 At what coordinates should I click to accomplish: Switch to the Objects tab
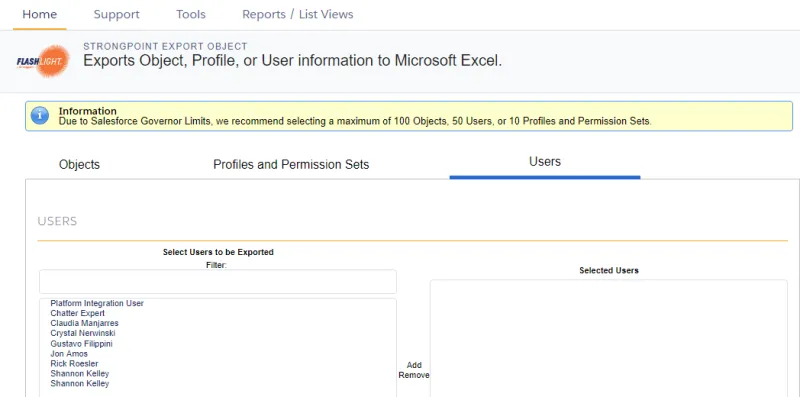pos(79,164)
